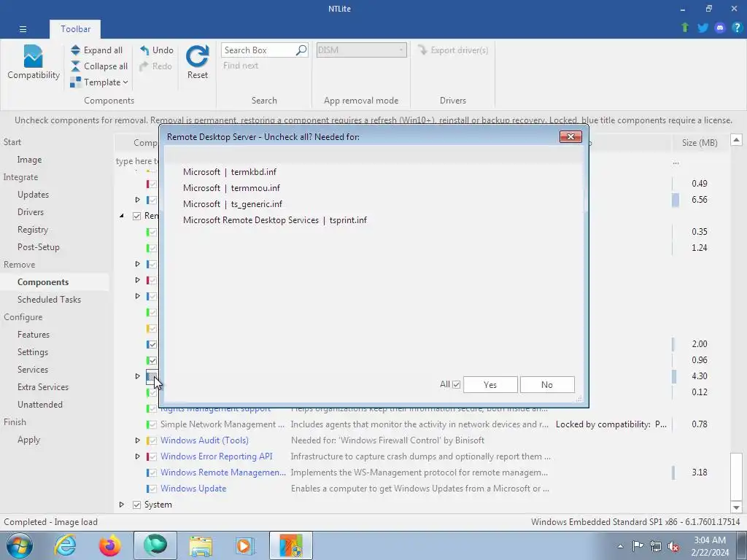Screen dimensions: 747x560
Task: Open the Services page
Action: (x=33, y=370)
